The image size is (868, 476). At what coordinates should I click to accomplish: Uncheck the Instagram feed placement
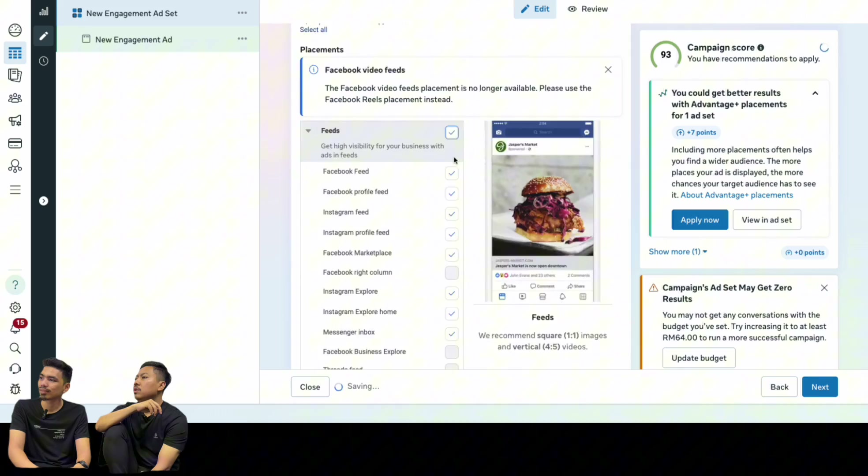452,214
